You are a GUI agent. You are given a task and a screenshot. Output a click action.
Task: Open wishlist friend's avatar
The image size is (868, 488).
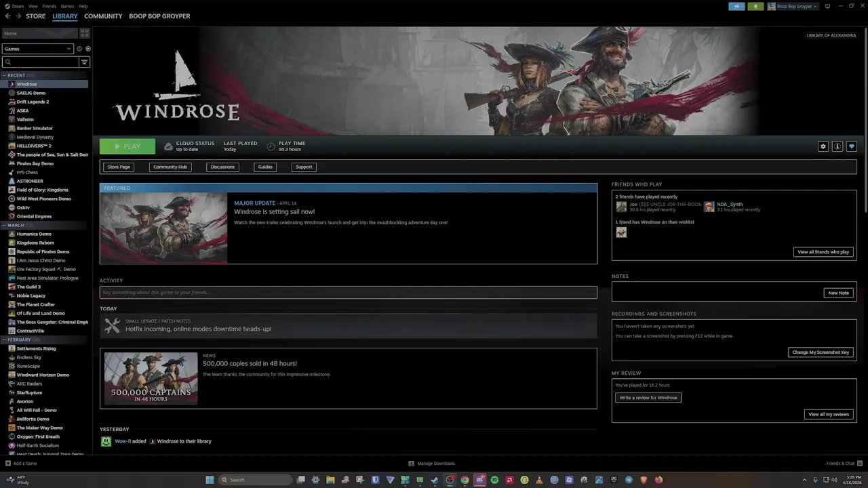click(621, 232)
